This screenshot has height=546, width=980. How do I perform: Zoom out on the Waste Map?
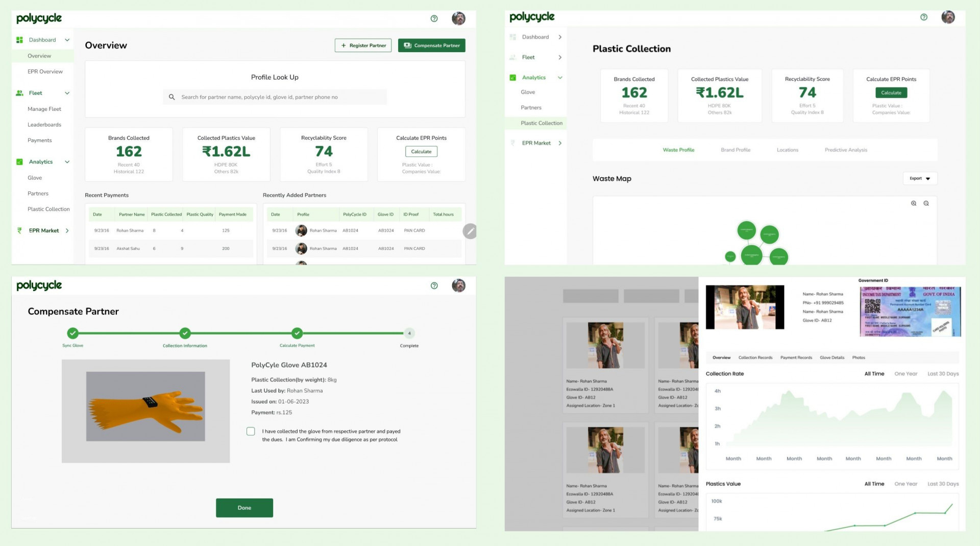pos(926,203)
